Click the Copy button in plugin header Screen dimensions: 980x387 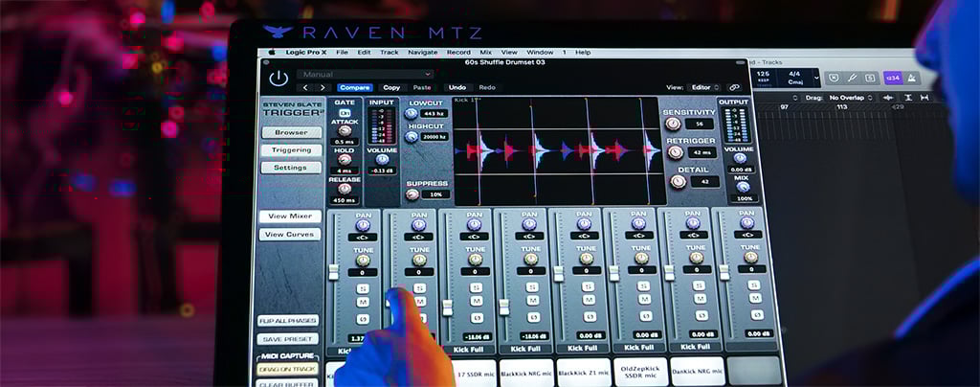[391, 88]
